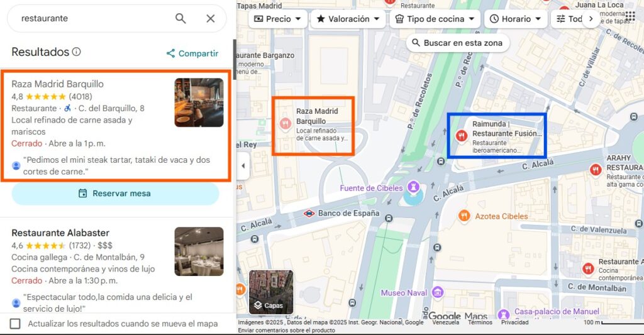Click the Banco de España metro icon

point(309,213)
